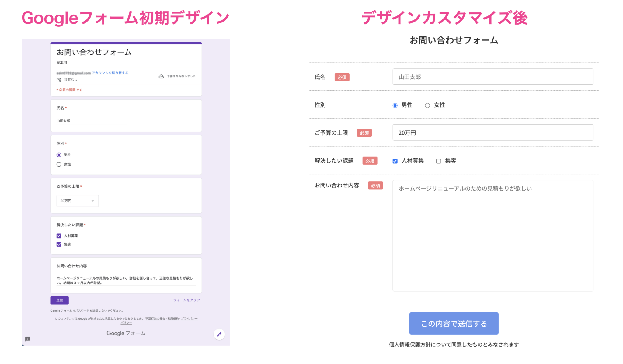623x364 pixels.
Task: Uncheck the 集客 checkbox in the Google form
Action: [x=59, y=244]
